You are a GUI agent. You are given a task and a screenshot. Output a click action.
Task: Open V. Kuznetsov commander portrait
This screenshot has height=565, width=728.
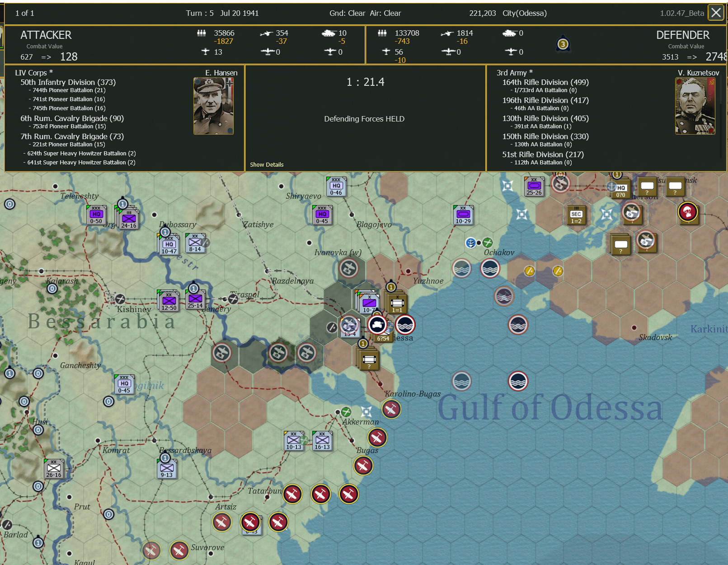pos(695,106)
